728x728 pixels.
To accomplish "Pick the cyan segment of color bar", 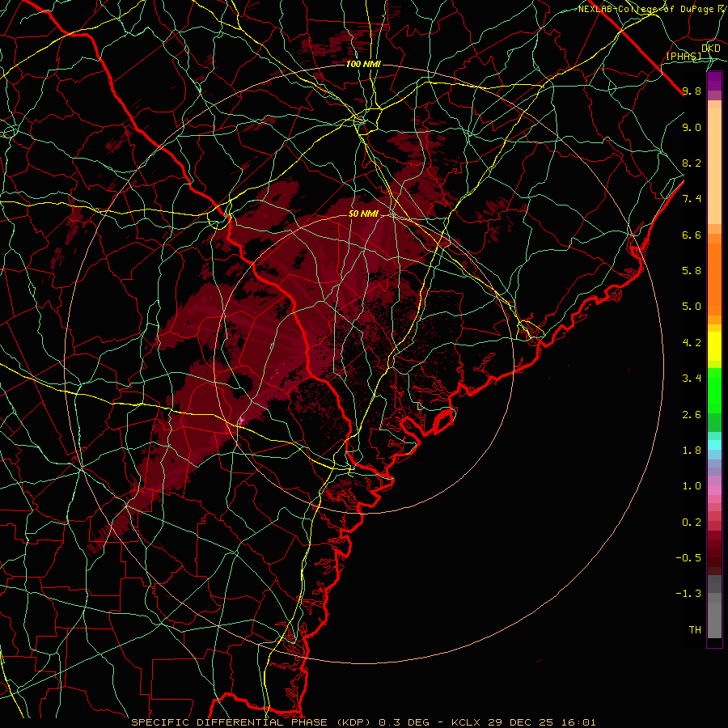I will pyautogui.click(x=714, y=445).
